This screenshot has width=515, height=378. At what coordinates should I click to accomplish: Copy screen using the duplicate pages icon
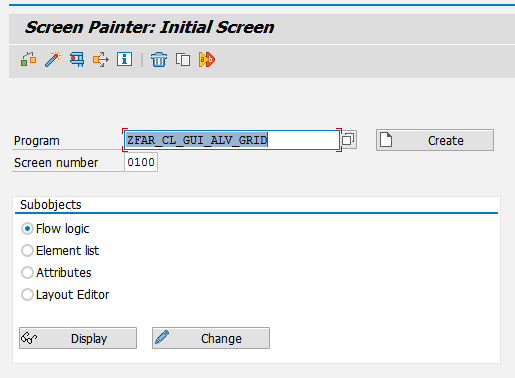point(183,60)
